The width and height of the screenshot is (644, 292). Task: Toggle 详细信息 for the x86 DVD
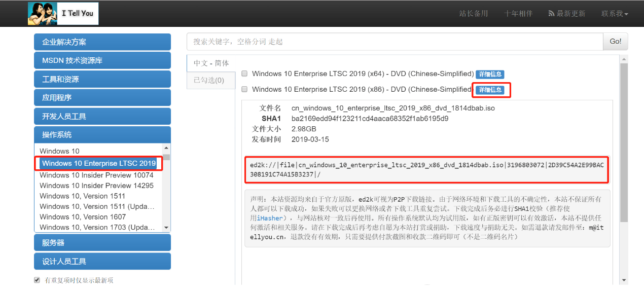point(490,90)
